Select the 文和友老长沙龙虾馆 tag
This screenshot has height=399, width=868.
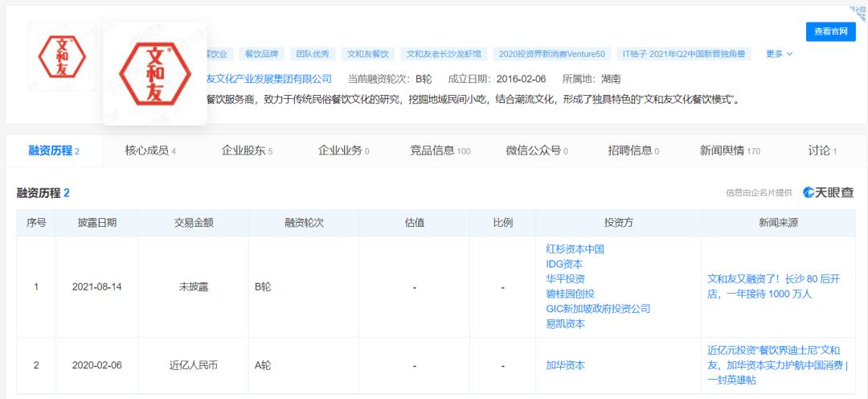[x=443, y=54]
